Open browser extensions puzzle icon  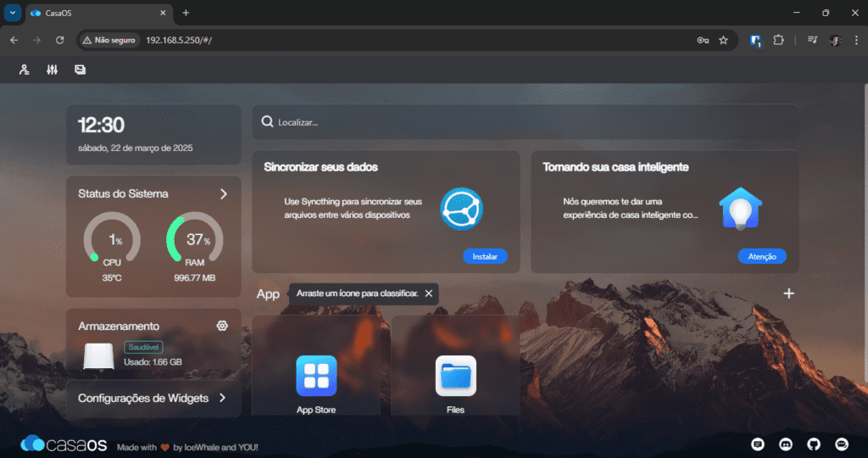pyautogui.click(x=778, y=40)
